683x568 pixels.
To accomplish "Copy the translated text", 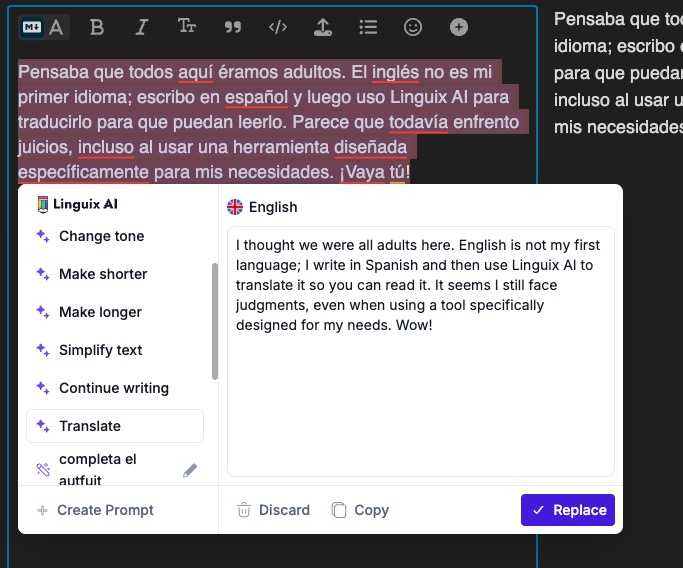I will [x=360, y=510].
